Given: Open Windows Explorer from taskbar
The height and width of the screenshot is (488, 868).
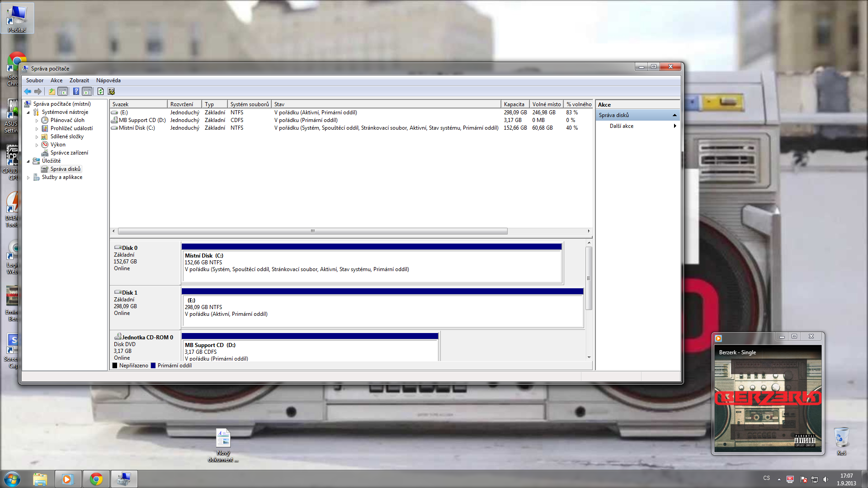Looking at the screenshot, I should pyautogui.click(x=40, y=479).
